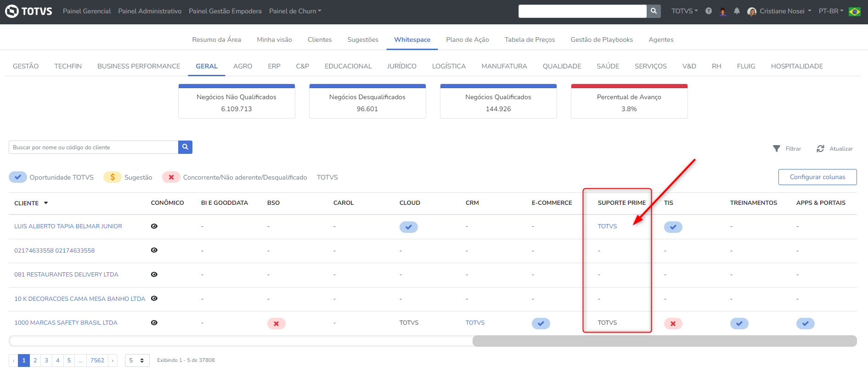Click the support agent avatar icon
The image size is (868, 372).
pyautogui.click(x=723, y=11)
